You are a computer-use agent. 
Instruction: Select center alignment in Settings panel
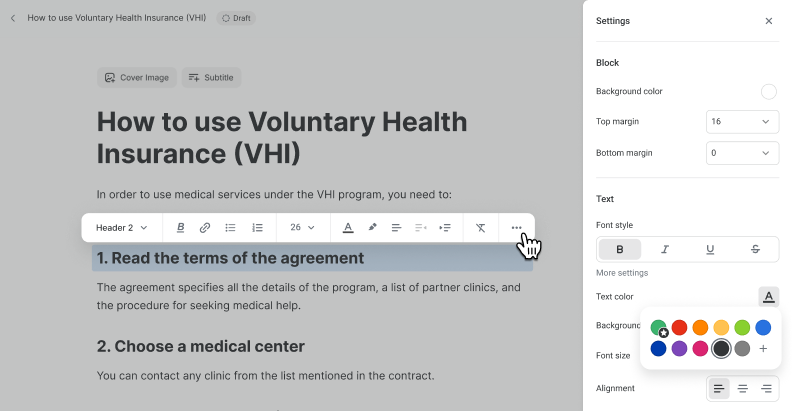coord(742,388)
